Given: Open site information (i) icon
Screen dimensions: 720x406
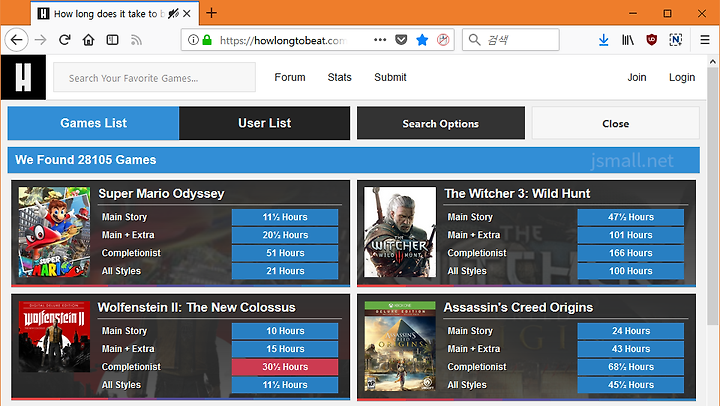Looking at the screenshot, I should click(193, 40).
